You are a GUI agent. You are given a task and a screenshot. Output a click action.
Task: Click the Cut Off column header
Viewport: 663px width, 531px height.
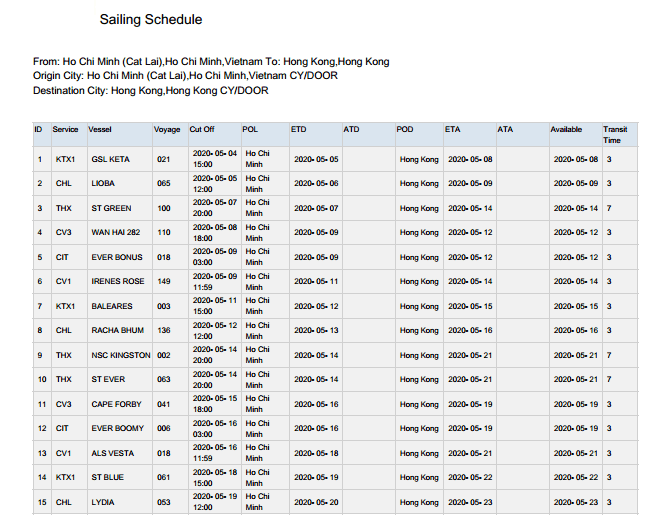coord(202,129)
